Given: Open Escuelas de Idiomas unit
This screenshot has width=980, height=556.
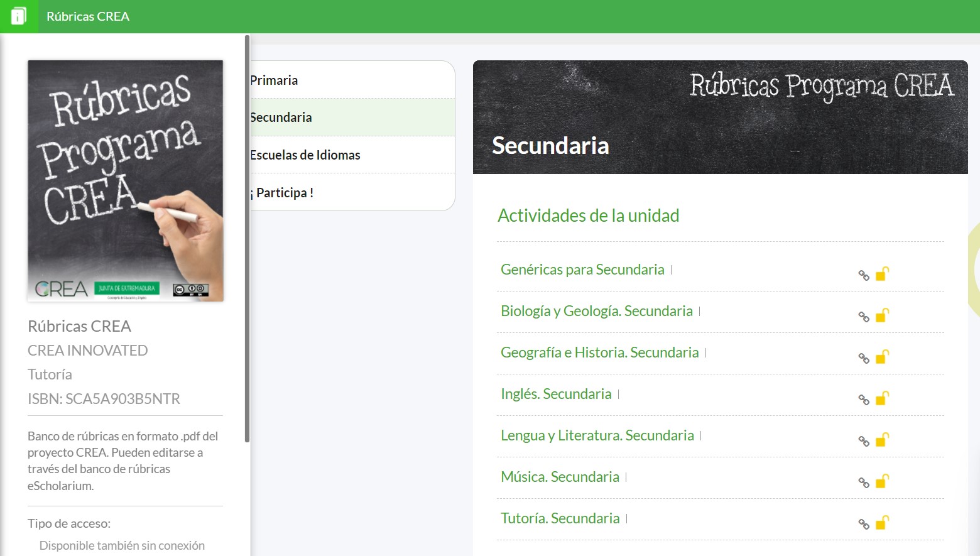Looking at the screenshot, I should tap(352, 155).
